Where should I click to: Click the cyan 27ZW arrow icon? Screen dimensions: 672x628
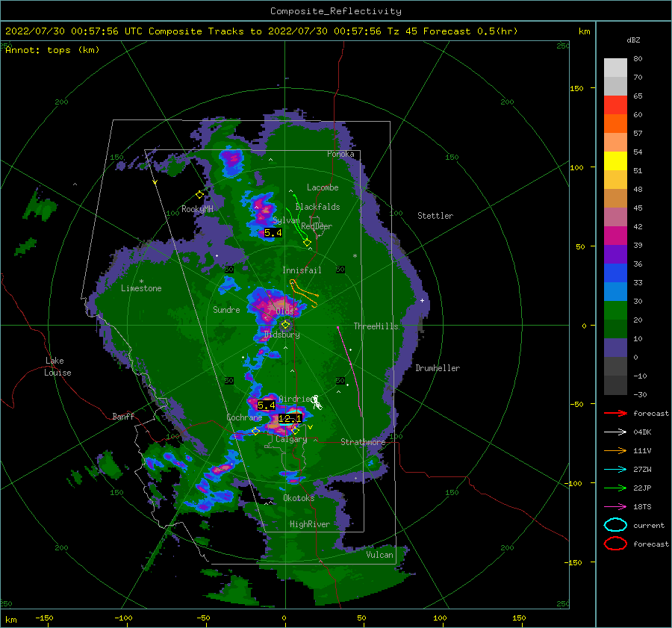point(615,470)
